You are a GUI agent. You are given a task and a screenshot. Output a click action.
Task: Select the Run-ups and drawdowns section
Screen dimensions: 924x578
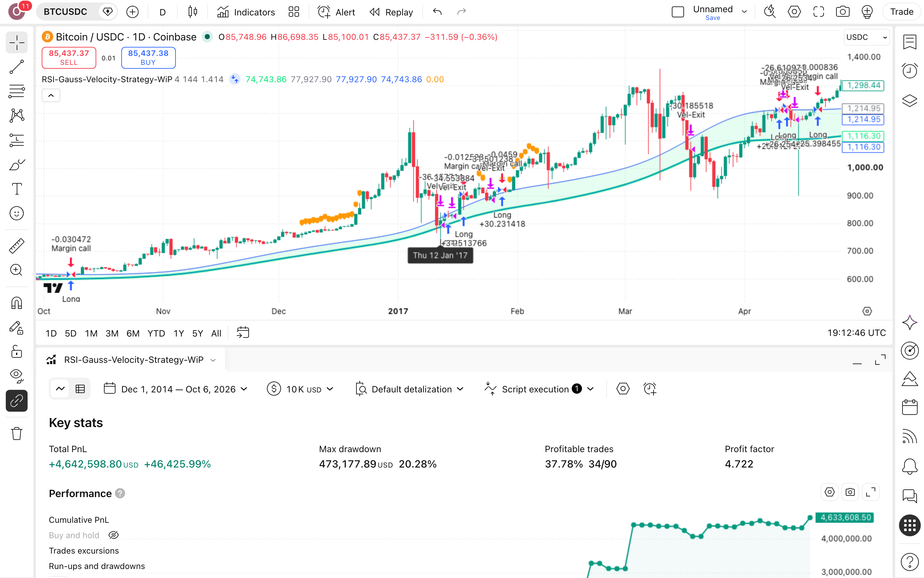pyautogui.click(x=97, y=566)
